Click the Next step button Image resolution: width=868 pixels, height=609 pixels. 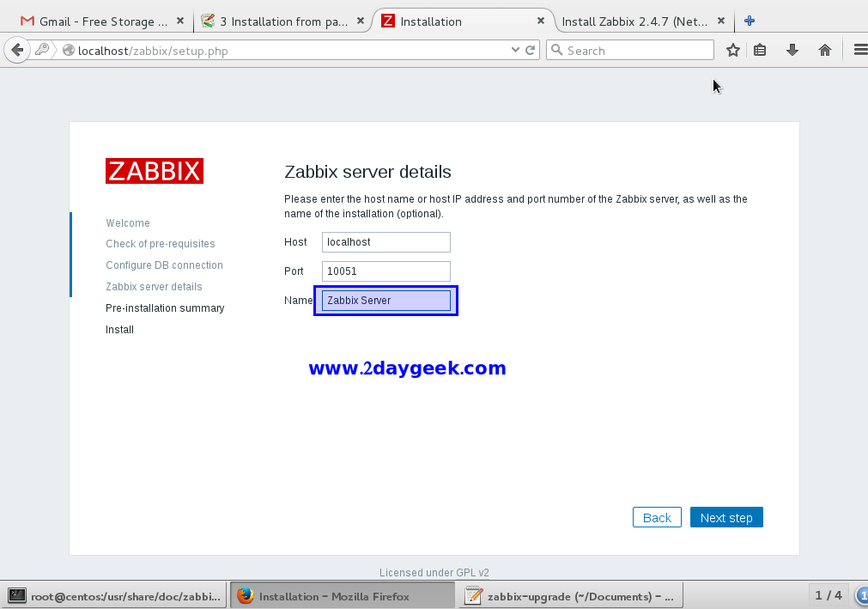[x=726, y=517]
